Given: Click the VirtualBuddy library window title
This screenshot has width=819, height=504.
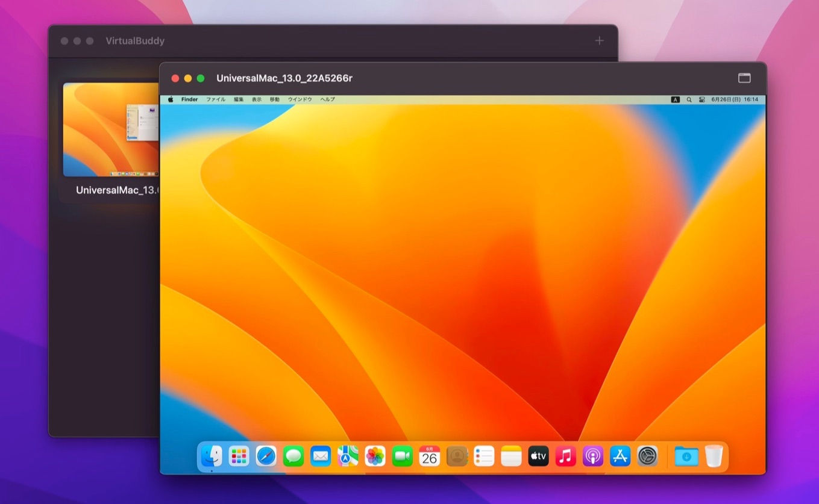Looking at the screenshot, I should click(x=135, y=41).
